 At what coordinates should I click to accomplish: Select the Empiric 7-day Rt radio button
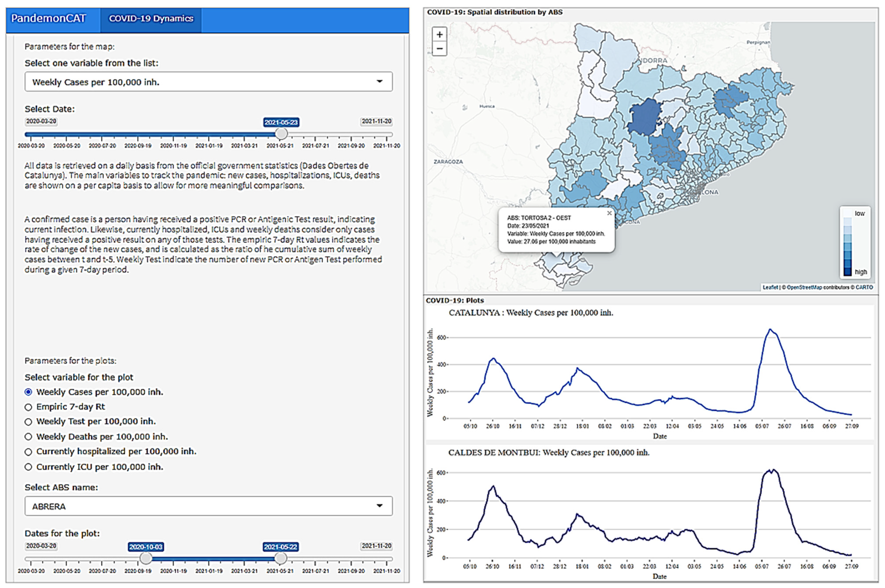click(x=28, y=407)
